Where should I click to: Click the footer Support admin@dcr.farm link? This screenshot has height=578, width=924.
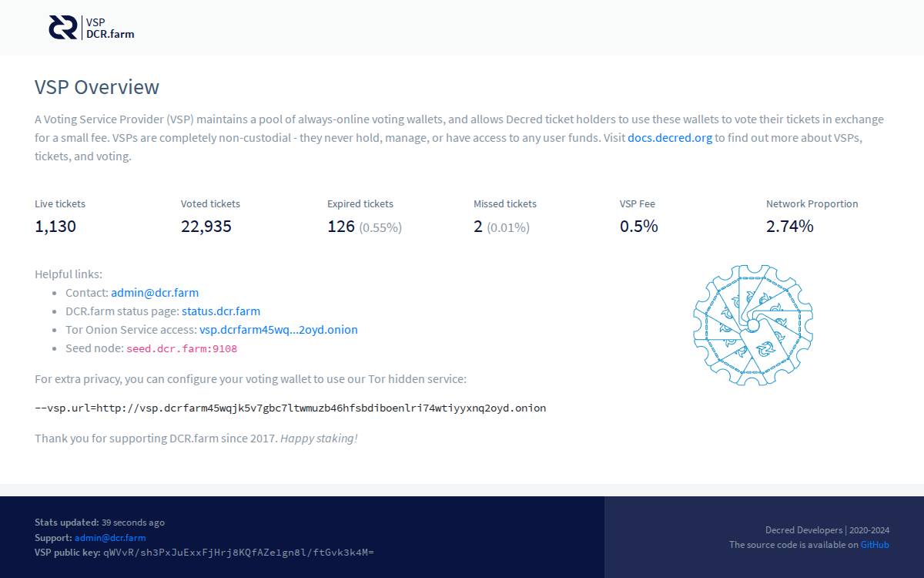(110, 537)
